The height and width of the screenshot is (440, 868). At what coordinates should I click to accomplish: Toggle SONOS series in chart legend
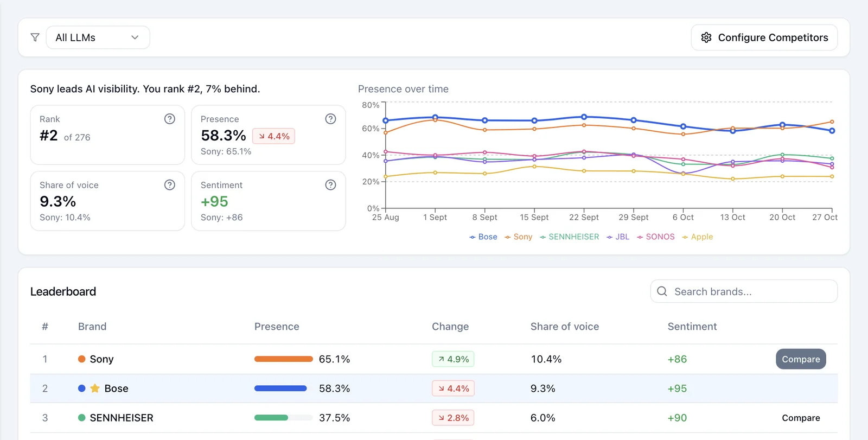[656, 237]
